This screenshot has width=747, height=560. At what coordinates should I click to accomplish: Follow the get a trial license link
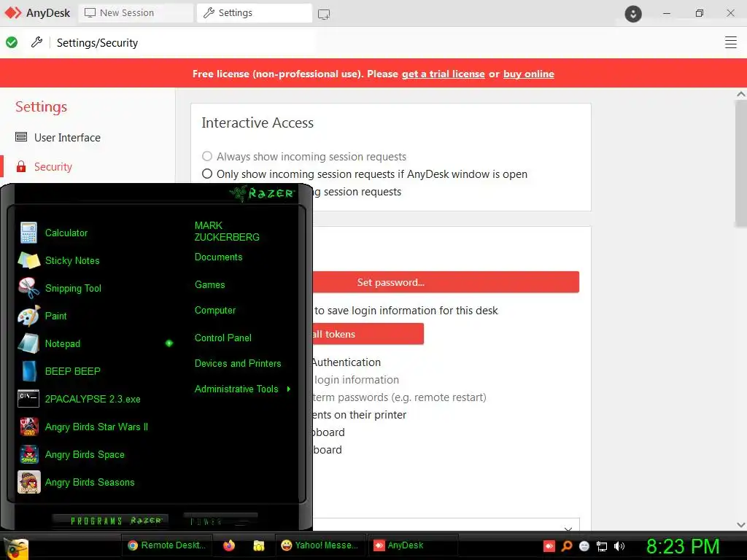pos(443,74)
